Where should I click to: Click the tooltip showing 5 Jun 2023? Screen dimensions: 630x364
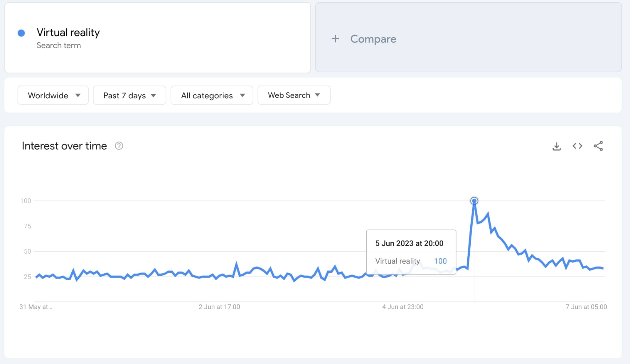(x=411, y=252)
